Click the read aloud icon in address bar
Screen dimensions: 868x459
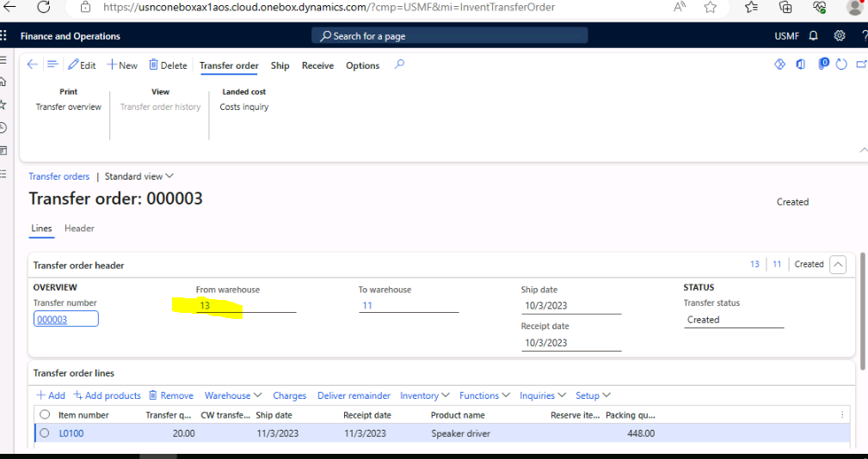tap(680, 7)
